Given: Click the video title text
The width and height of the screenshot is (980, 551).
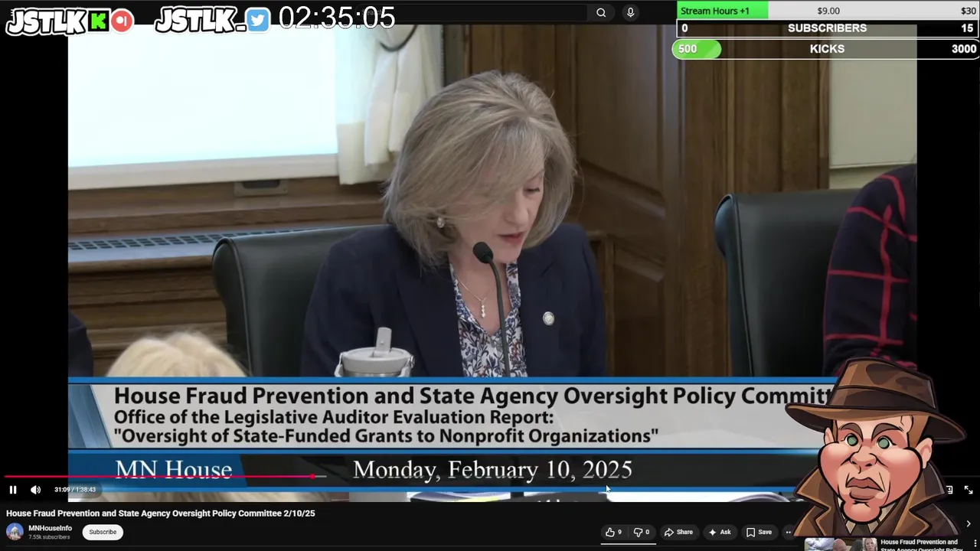Looking at the screenshot, I should click(161, 514).
